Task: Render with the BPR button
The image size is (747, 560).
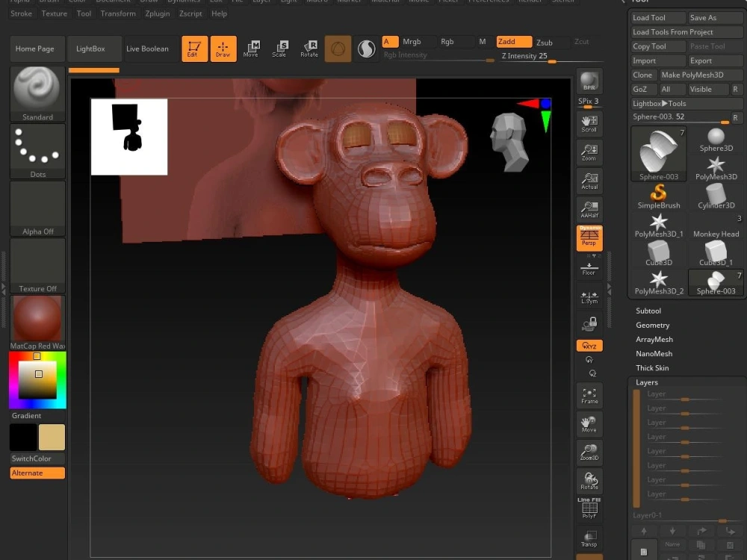Action: pos(589,81)
